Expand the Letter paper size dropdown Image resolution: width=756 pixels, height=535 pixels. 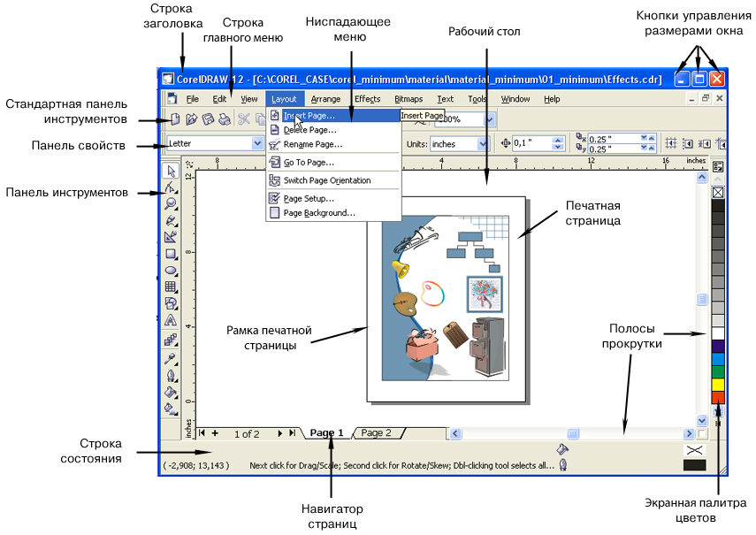[x=257, y=143]
